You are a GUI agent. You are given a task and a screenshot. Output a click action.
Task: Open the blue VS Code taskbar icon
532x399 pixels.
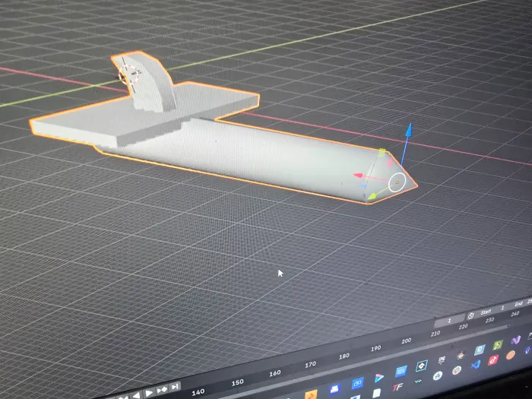point(476,365)
